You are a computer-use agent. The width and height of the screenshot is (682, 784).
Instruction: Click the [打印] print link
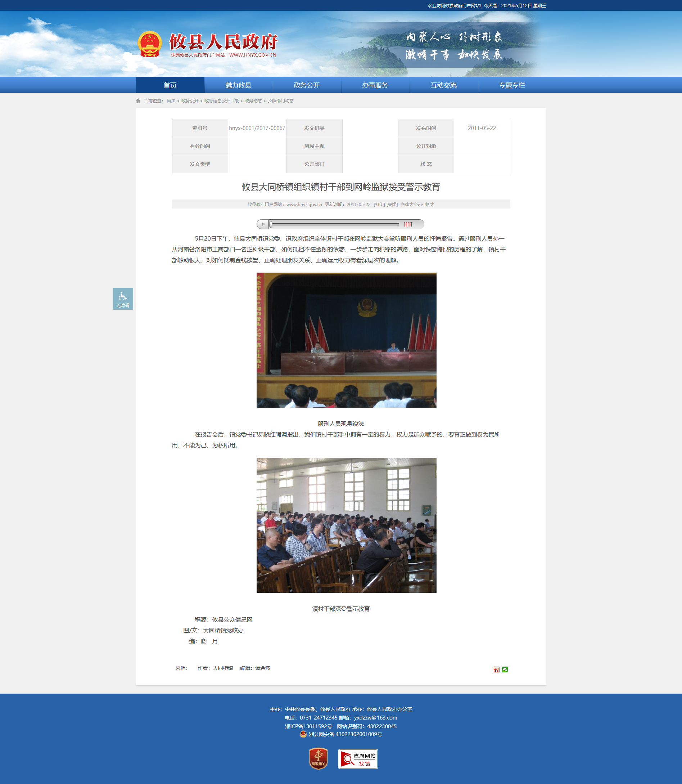click(379, 205)
